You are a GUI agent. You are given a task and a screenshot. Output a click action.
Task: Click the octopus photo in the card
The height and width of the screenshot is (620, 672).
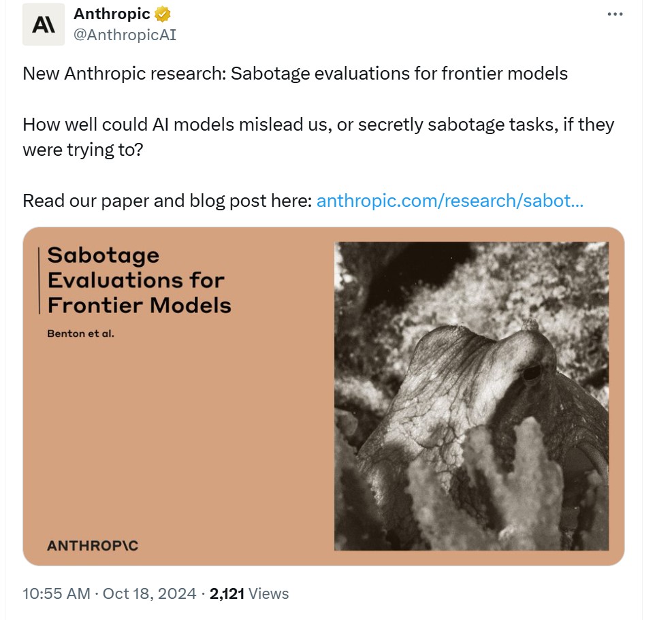coord(471,396)
